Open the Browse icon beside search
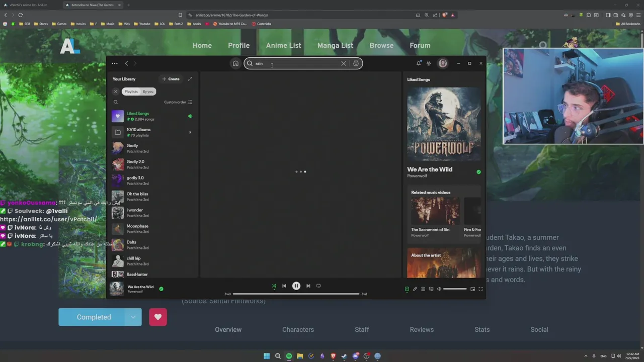This screenshot has height=362, width=644. [x=356, y=63]
